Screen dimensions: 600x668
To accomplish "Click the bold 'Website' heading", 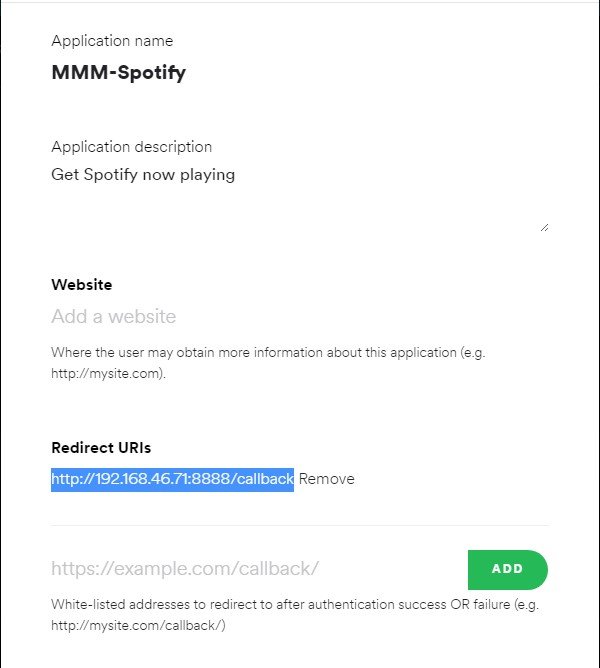I will point(82,285).
